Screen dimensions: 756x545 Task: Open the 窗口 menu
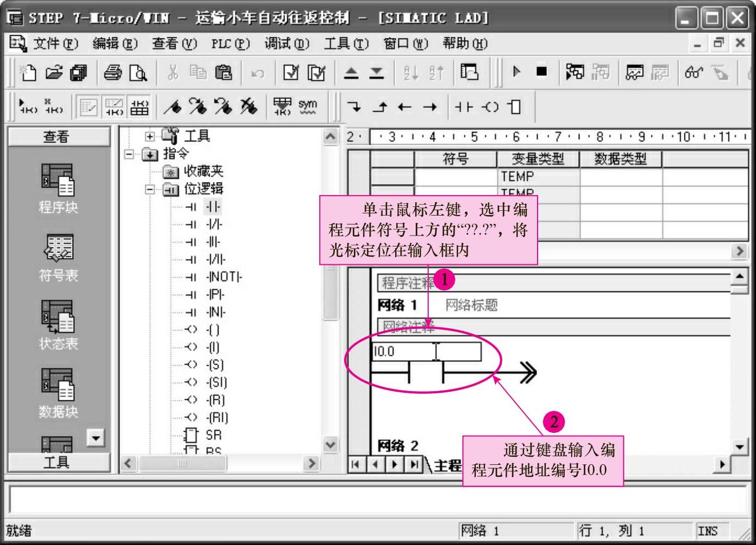tap(405, 43)
